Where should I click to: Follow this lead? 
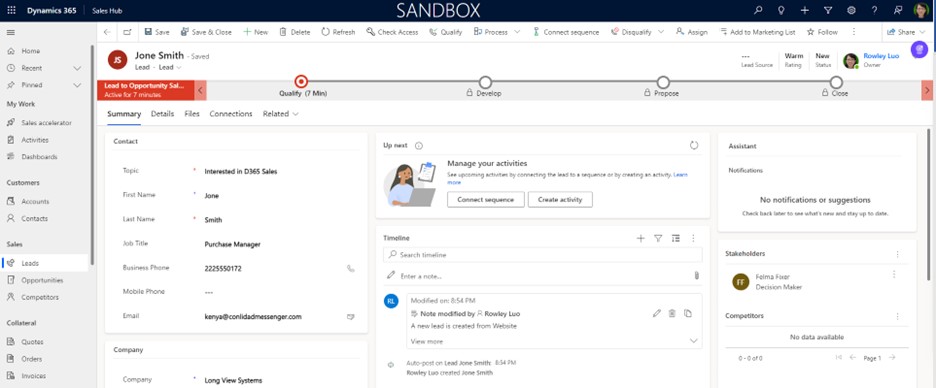tap(822, 32)
